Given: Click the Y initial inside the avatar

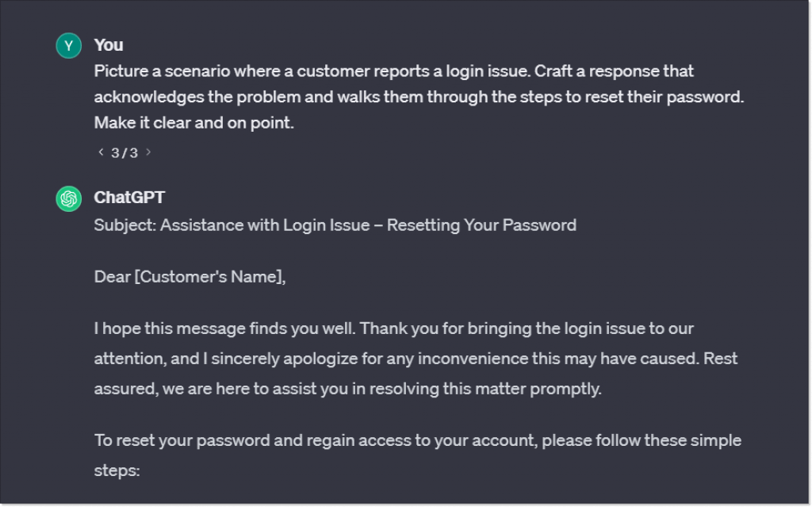Looking at the screenshot, I should pyautogui.click(x=68, y=45).
